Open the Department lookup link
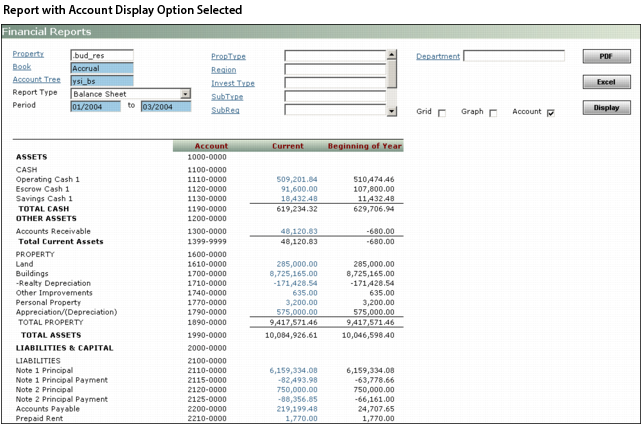The width and height of the screenshot is (643, 425). (437, 56)
